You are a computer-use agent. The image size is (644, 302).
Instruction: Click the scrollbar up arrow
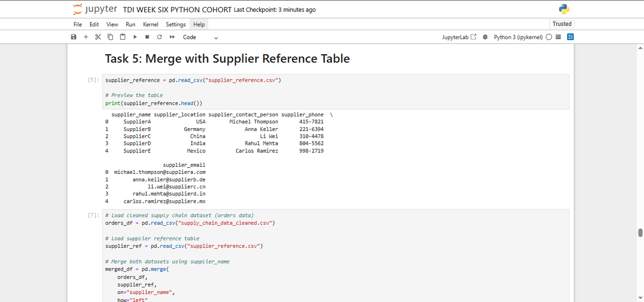click(x=640, y=47)
